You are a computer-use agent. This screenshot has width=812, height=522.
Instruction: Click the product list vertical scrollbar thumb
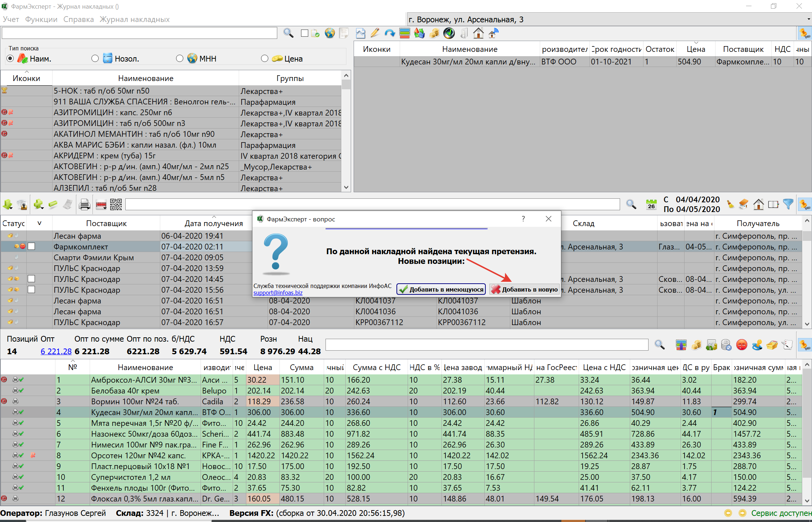point(346,85)
